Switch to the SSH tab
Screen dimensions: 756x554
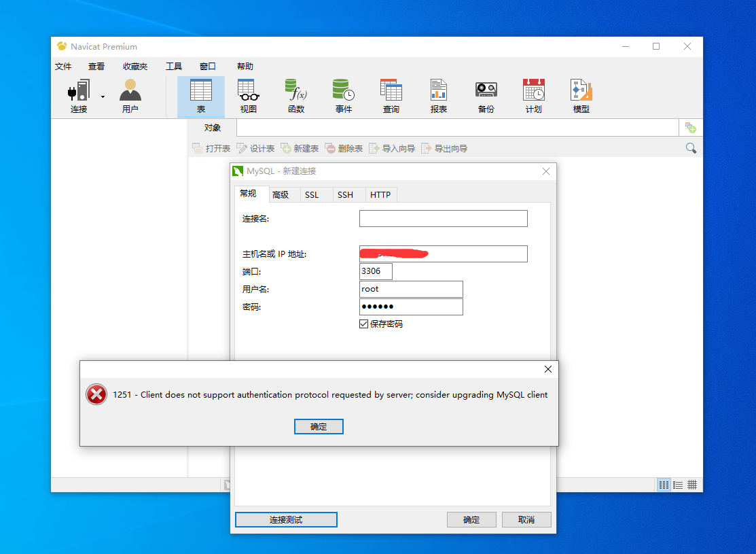click(345, 195)
